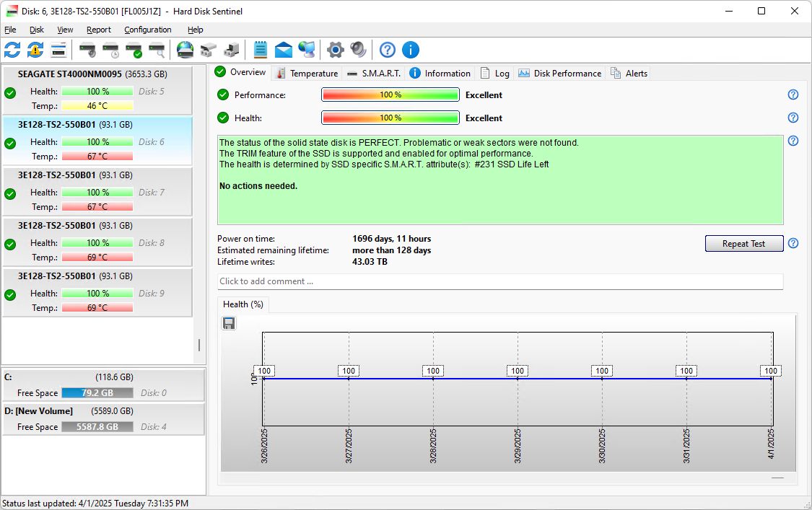Screen dimensions: 812x510
Task: Select the Health (%) chart tab
Action: click(x=243, y=304)
